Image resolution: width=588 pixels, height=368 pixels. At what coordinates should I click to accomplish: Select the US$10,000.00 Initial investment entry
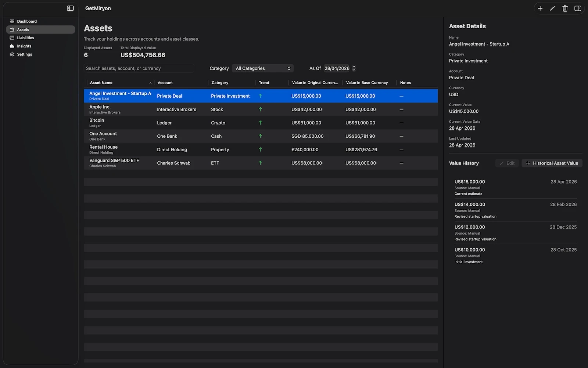click(516, 256)
